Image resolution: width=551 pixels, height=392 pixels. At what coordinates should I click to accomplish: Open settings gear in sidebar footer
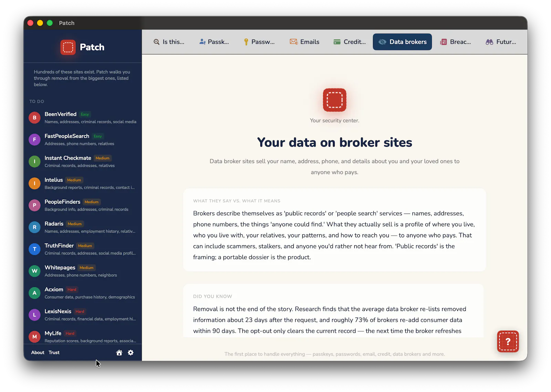[131, 352]
